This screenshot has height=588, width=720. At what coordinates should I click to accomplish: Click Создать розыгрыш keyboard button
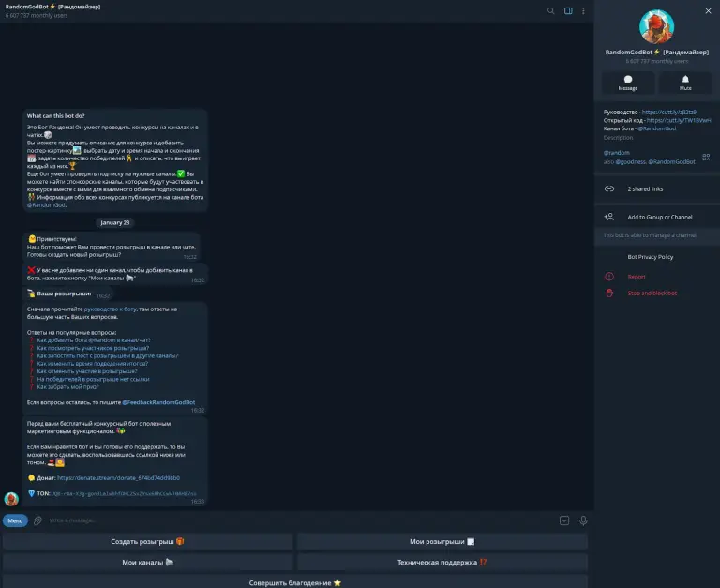147,542
